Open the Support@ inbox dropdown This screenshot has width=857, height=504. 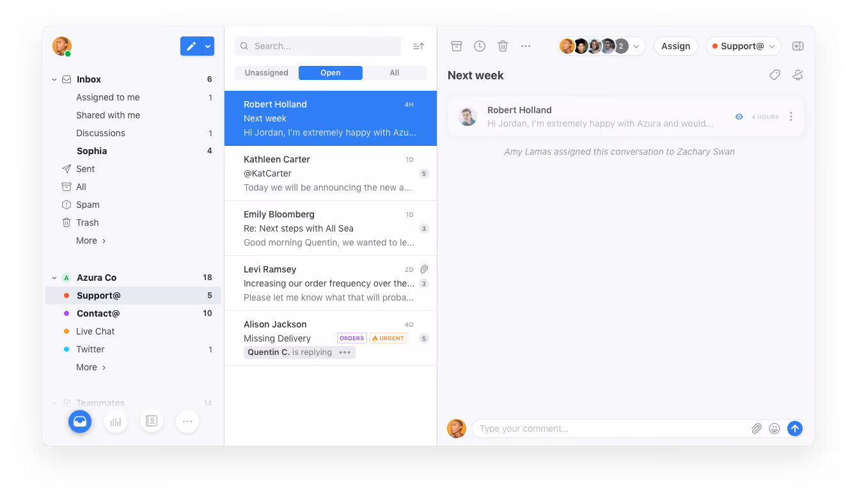point(744,46)
